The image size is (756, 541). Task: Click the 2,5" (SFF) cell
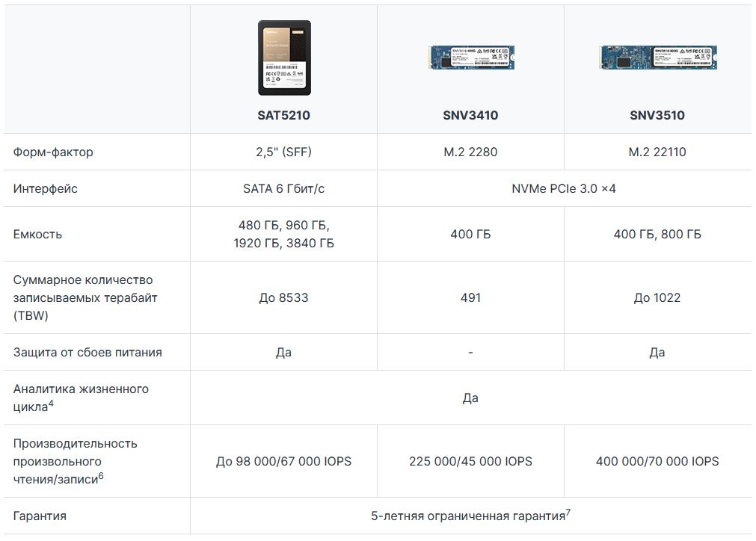point(283,152)
